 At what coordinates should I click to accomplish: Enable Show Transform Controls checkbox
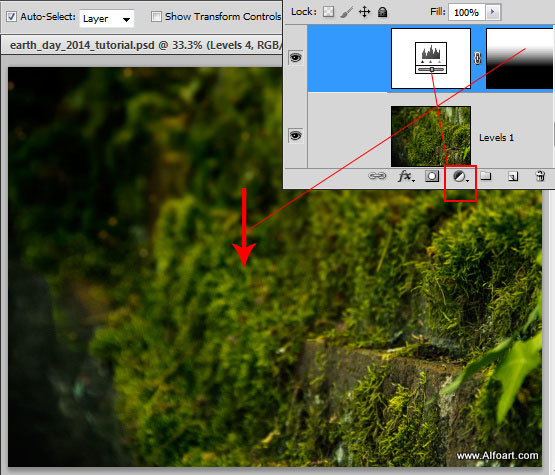click(x=156, y=17)
